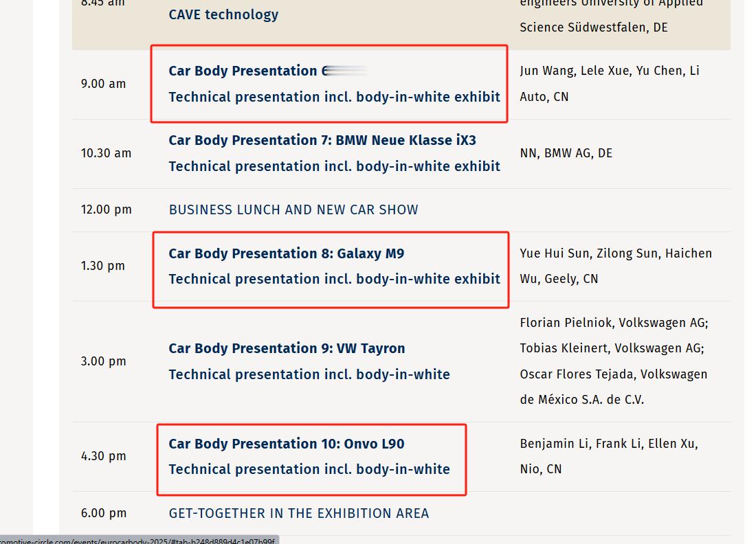Viewport: 756px width, 544px height.
Task: Click 'GET-TOGETHER IN THE EXHIBITION AREA'
Action: pos(299,514)
